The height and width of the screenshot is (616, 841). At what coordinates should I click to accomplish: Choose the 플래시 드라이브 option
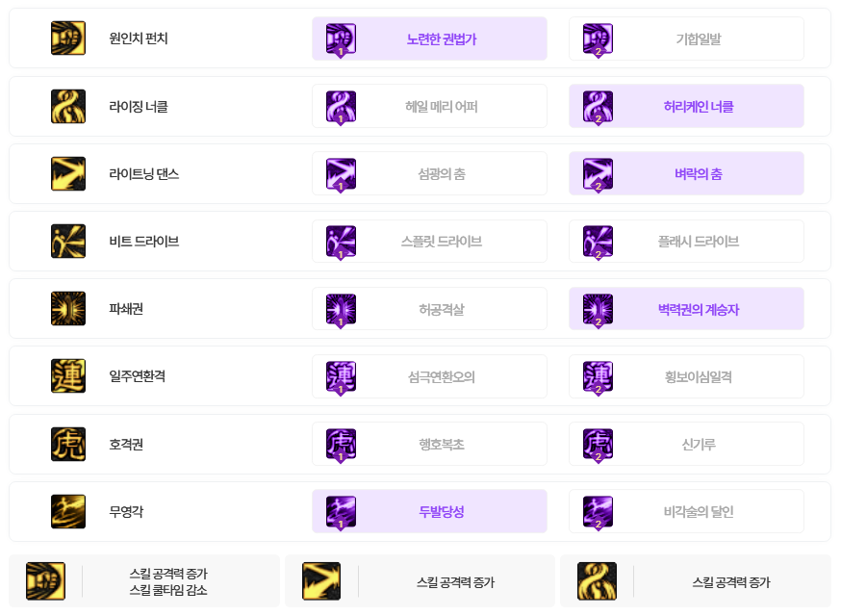click(686, 242)
